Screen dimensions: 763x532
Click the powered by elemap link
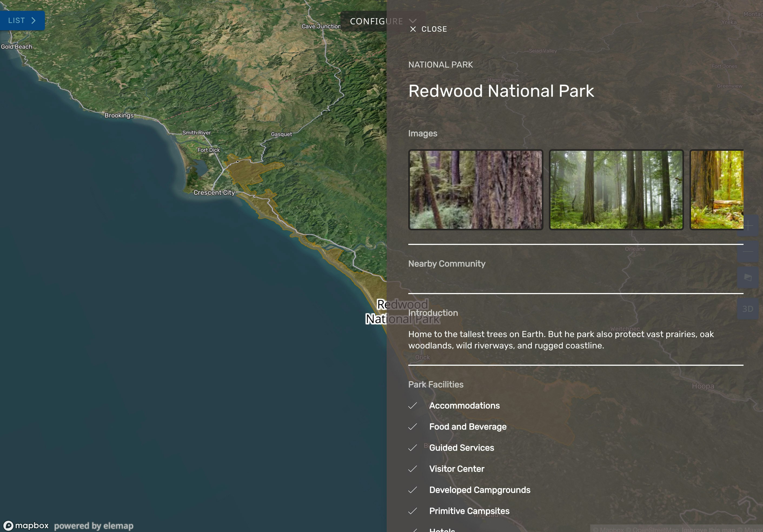click(x=94, y=526)
